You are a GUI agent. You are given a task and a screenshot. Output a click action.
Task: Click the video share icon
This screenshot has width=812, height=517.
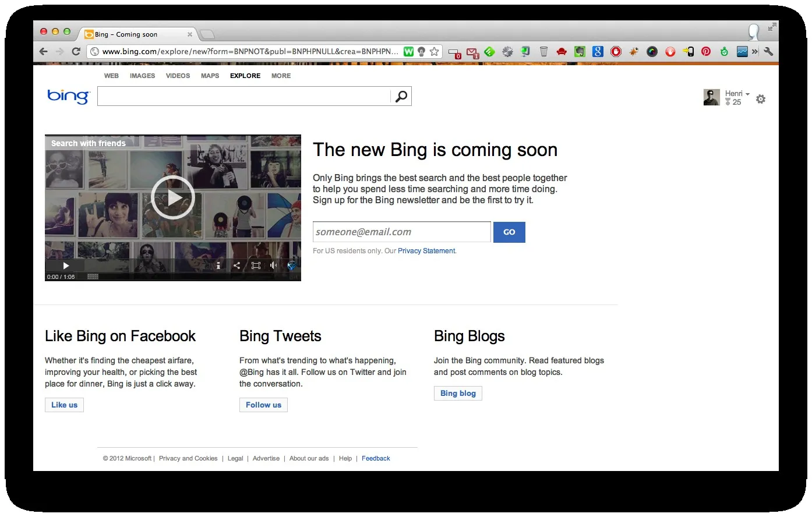click(x=236, y=265)
